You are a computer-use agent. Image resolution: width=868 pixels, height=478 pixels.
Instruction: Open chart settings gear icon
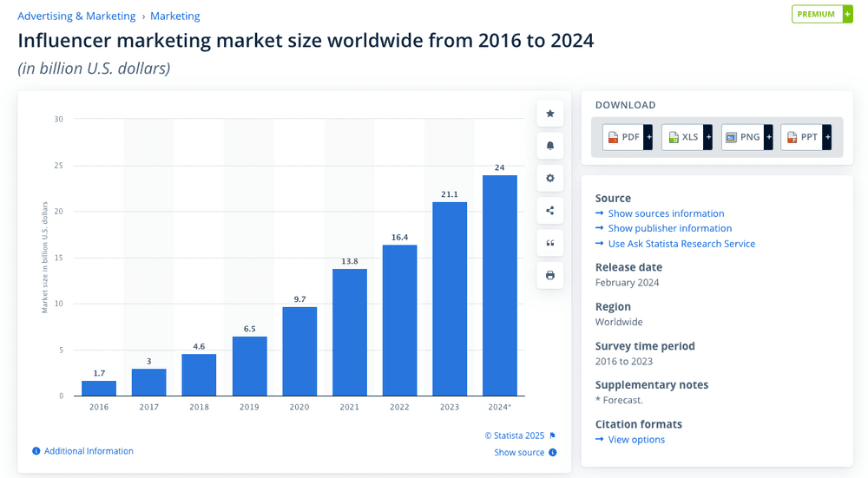pos(549,178)
